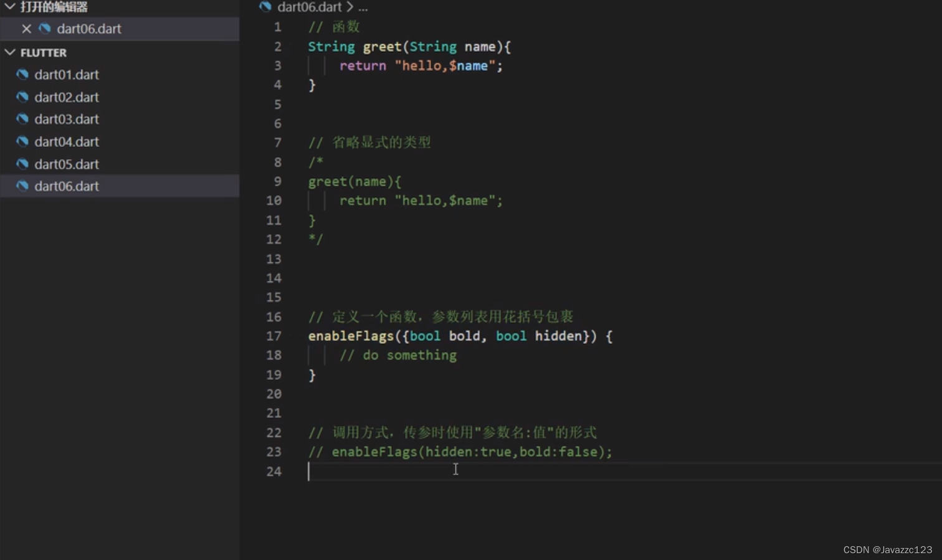The width and height of the screenshot is (942, 560).
Task: Click the Dart icon in the breadcrumb bar
Action: [265, 7]
